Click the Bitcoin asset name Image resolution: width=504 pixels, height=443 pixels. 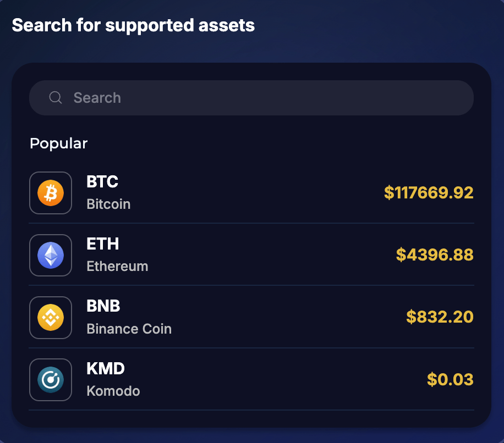point(108,204)
